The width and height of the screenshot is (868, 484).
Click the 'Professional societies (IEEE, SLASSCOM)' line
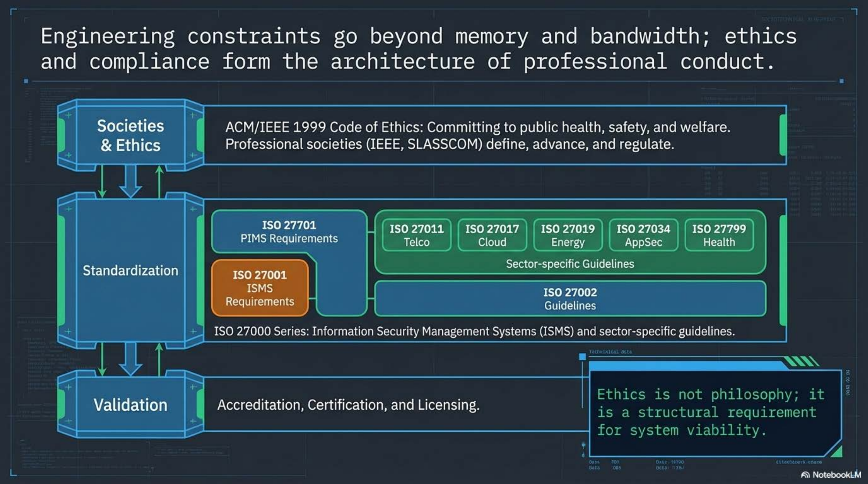coord(450,144)
